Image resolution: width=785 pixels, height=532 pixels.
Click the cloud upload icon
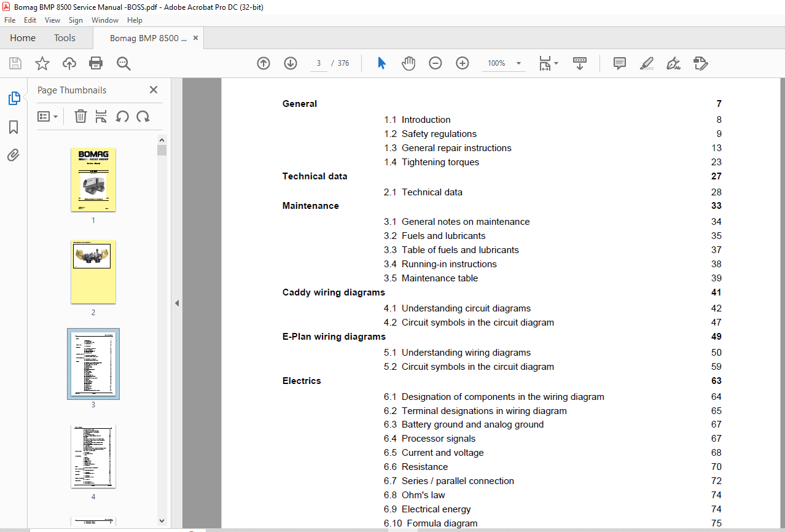69,63
